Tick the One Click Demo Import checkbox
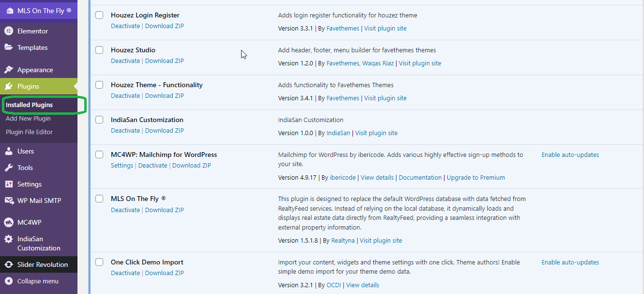644x294 pixels. click(99, 262)
